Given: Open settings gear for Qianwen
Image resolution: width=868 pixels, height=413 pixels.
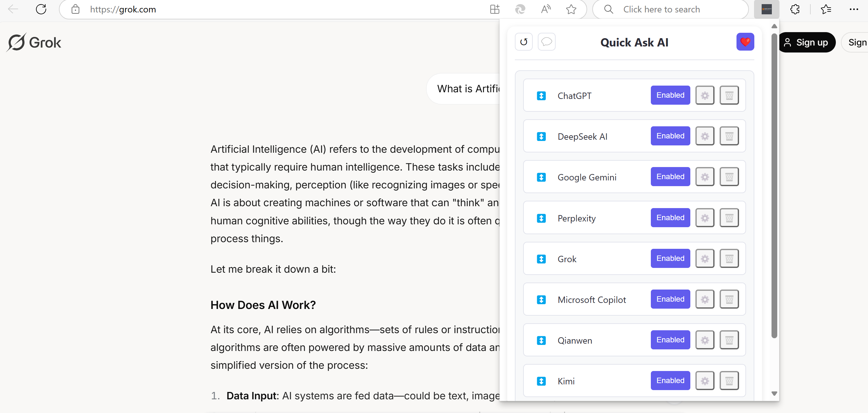Looking at the screenshot, I should tap(705, 340).
